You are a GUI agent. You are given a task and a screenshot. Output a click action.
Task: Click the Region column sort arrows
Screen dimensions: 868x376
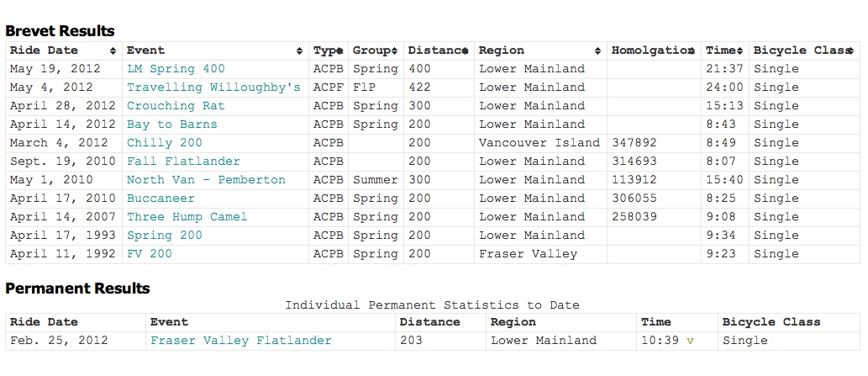(x=597, y=50)
